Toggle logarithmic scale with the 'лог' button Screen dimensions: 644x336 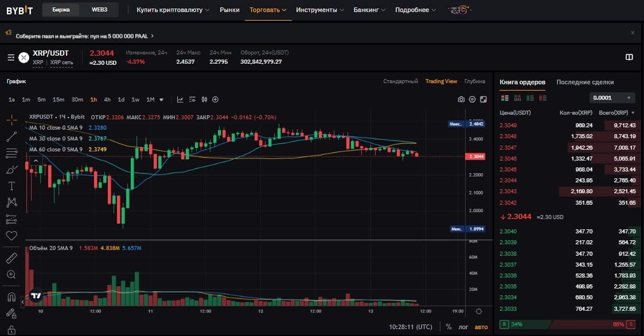(463, 327)
